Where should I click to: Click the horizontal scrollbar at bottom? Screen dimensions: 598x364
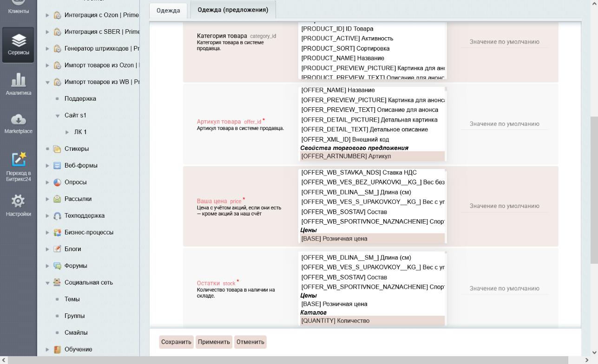click(288, 360)
